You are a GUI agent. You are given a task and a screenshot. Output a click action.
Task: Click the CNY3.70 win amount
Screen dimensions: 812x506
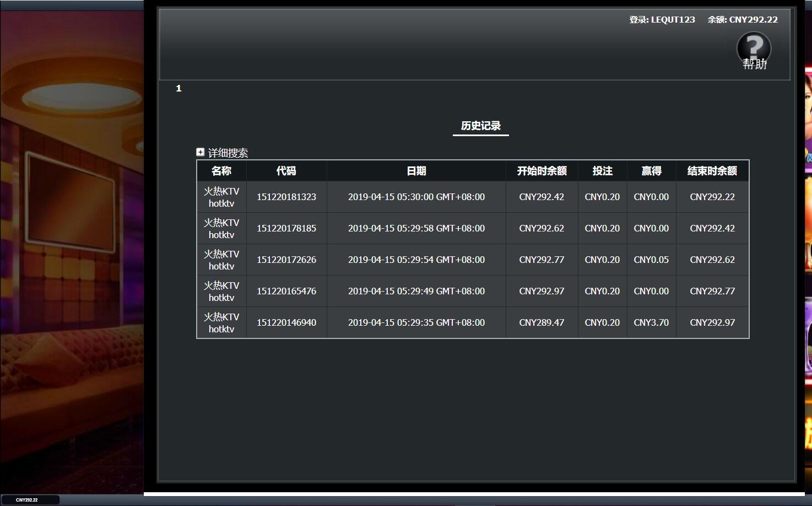click(x=651, y=322)
